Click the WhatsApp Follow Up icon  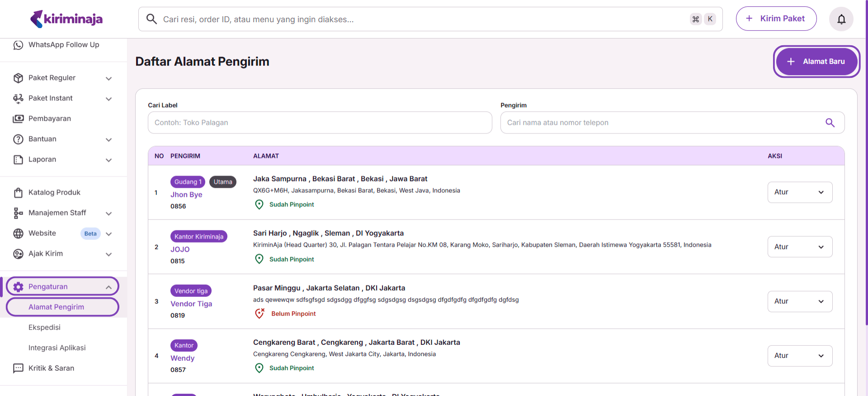pyautogui.click(x=18, y=45)
